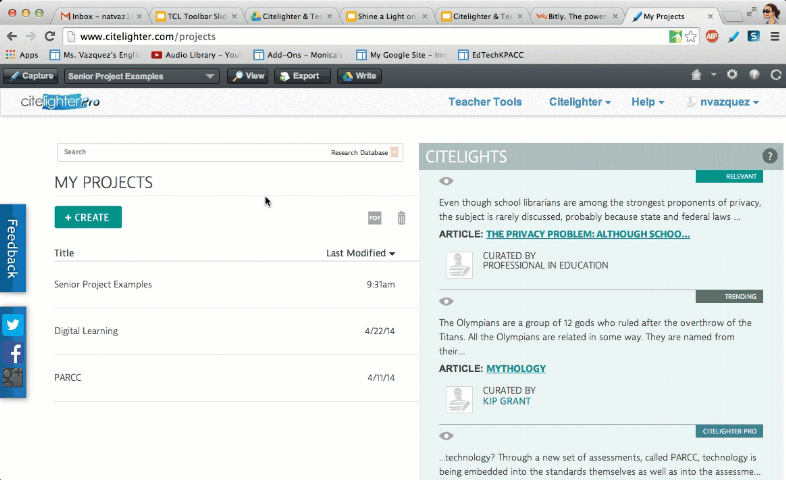Click the + CREATE project button
Screen dimensions: 786x480
tap(88, 217)
